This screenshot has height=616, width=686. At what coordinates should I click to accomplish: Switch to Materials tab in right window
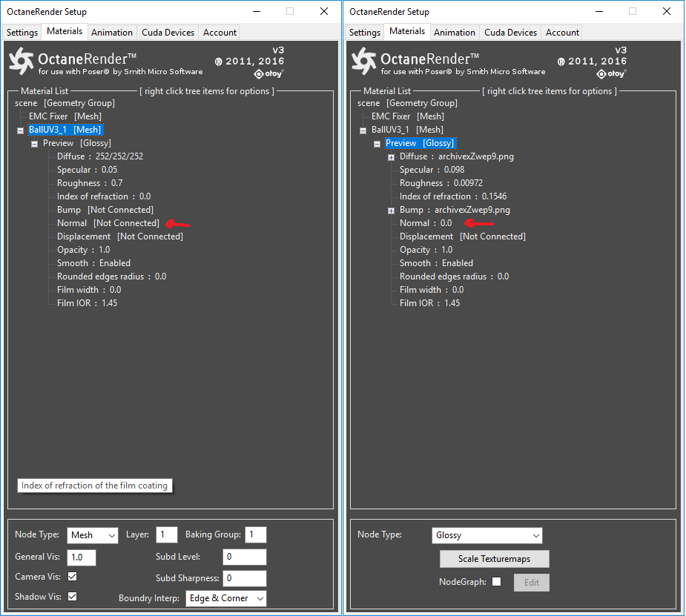(x=407, y=31)
